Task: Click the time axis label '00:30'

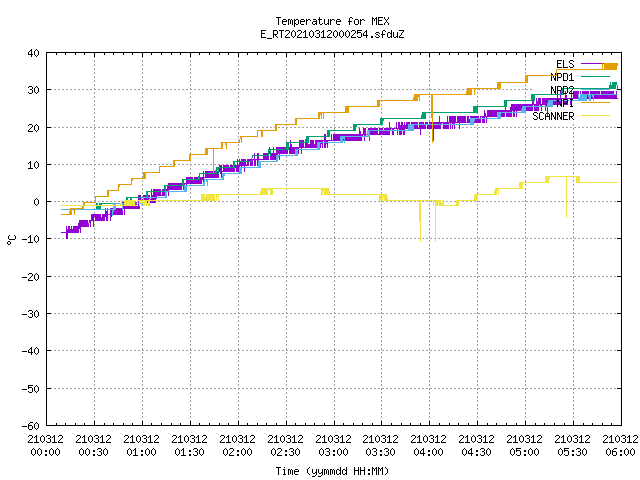Action: click(93, 452)
